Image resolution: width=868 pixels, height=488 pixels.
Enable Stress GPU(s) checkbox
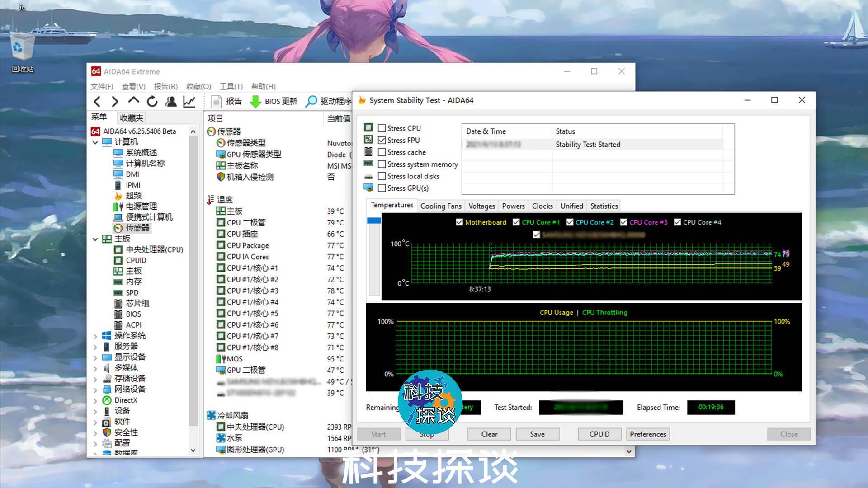click(382, 188)
